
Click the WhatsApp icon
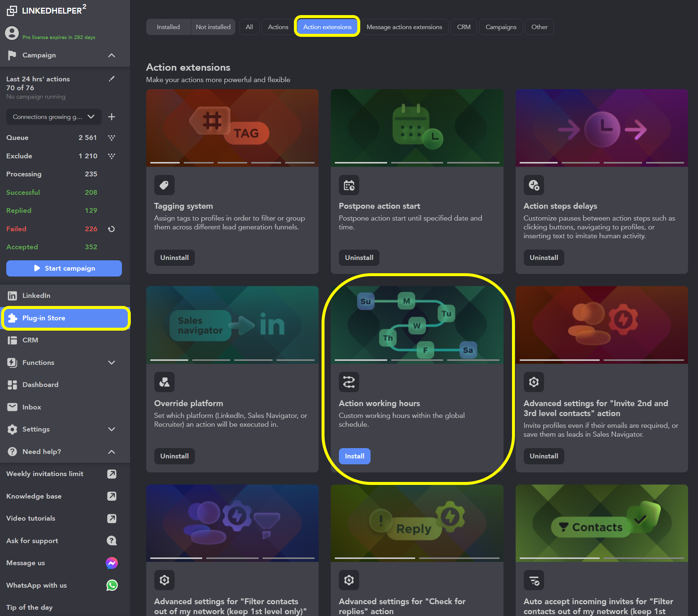112,585
